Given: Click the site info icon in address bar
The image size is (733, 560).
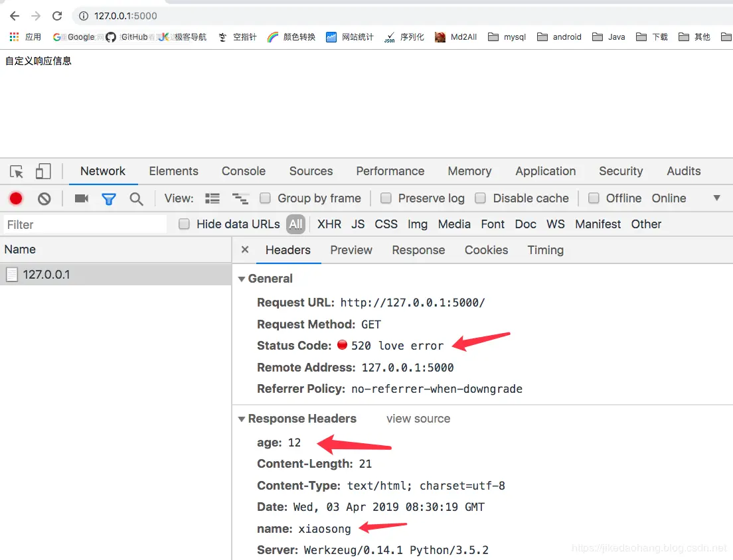Looking at the screenshot, I should tap(83, 16).
